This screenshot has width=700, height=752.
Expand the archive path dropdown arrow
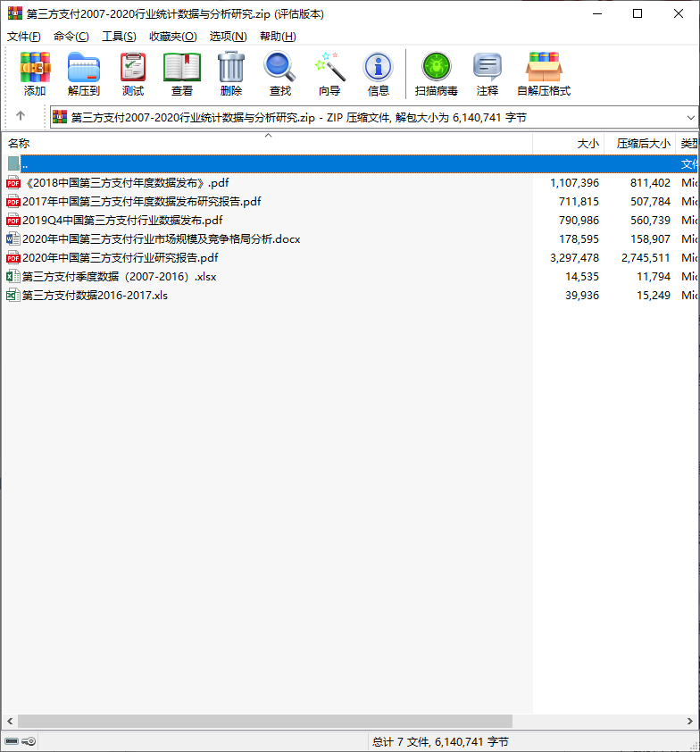pos(690,118)
